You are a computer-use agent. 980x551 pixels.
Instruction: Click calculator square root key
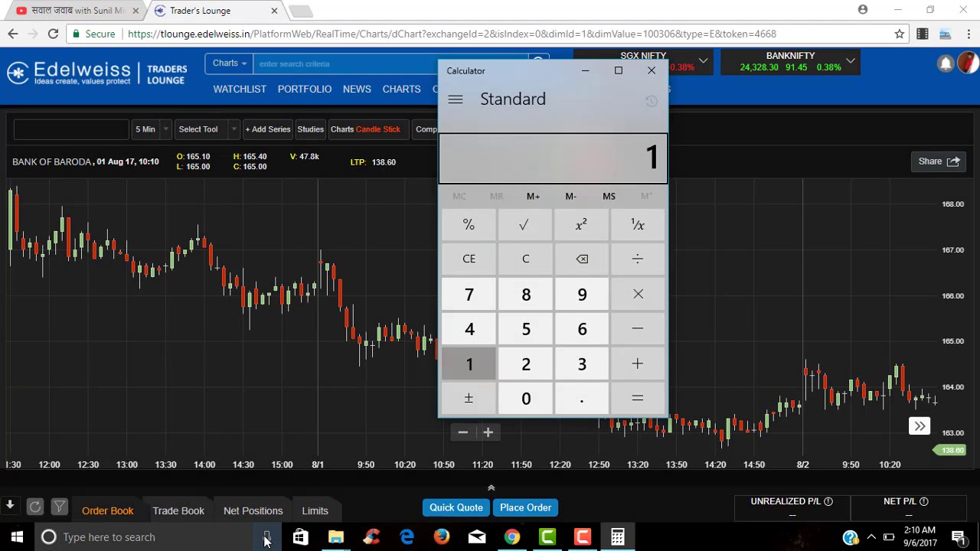coord(524,225)
